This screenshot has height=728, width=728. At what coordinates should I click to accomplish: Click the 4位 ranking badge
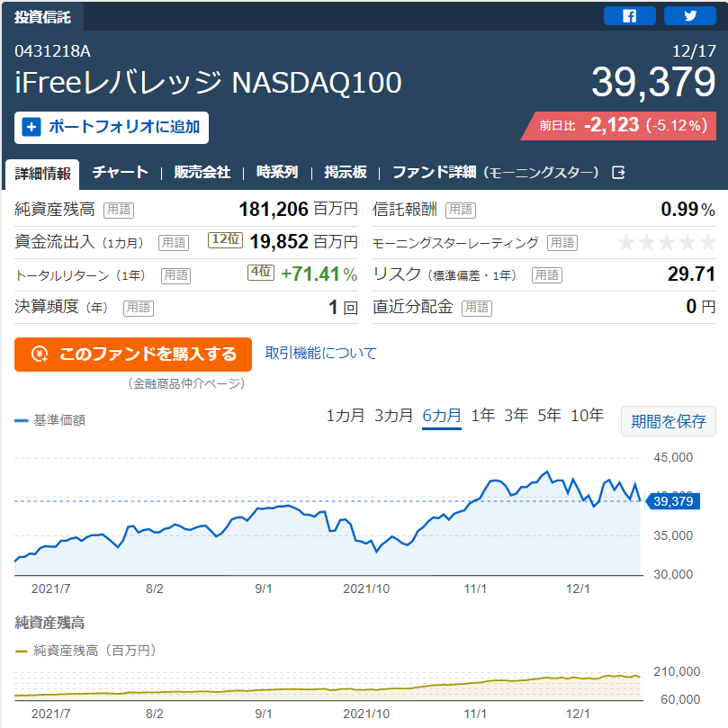point(261,272)
